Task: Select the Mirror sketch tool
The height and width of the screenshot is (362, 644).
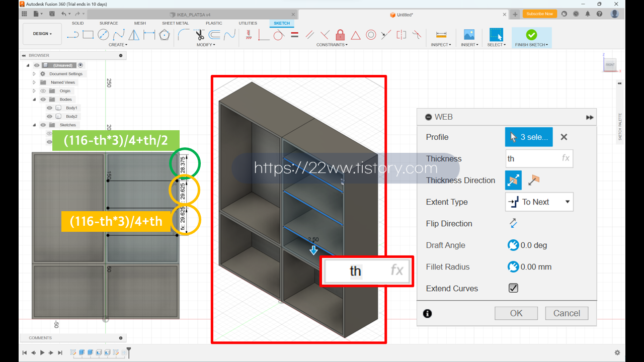Action: pos(134,35)
